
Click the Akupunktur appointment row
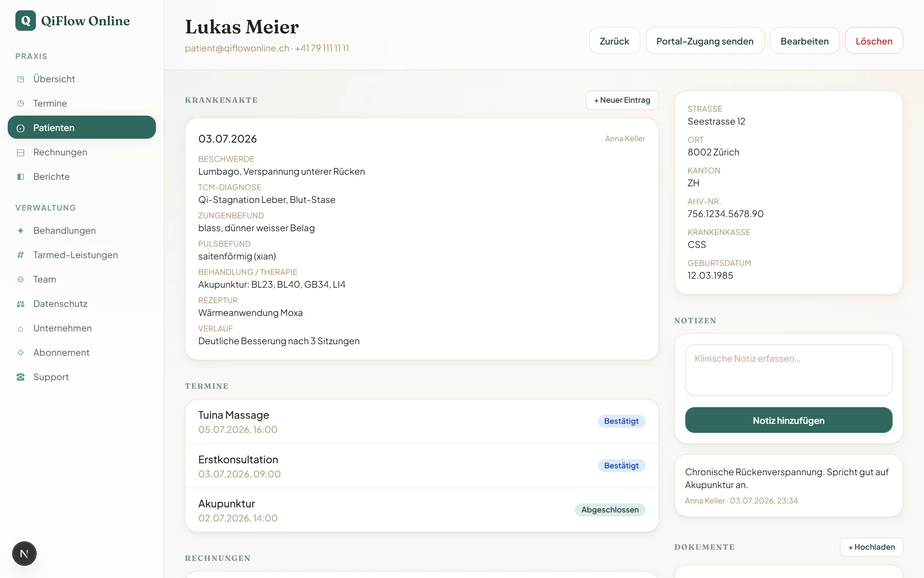pos(422,510)
